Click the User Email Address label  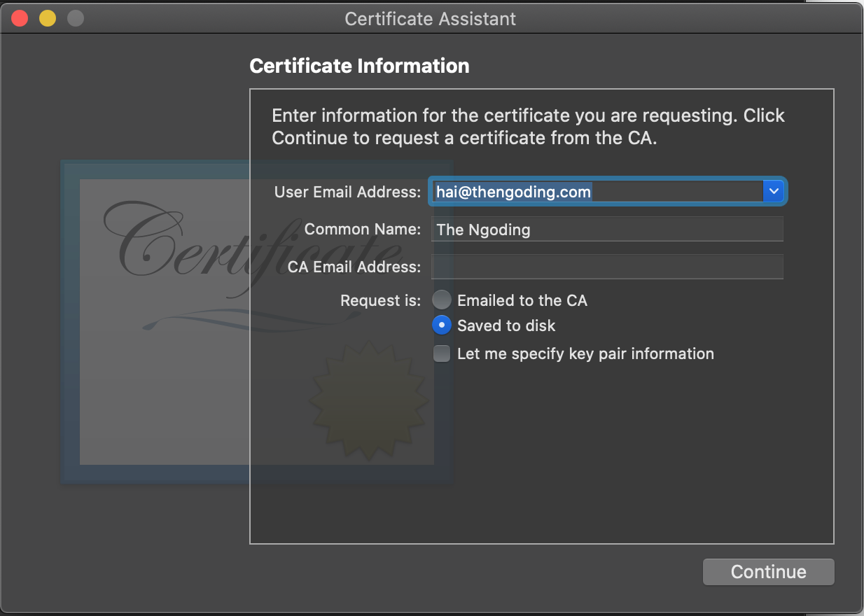(347, 192)
